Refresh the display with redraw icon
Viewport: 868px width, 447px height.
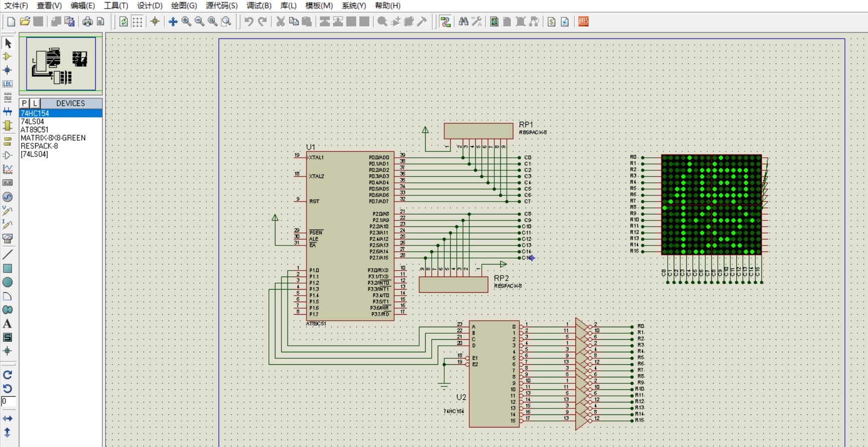click(123, 22)
